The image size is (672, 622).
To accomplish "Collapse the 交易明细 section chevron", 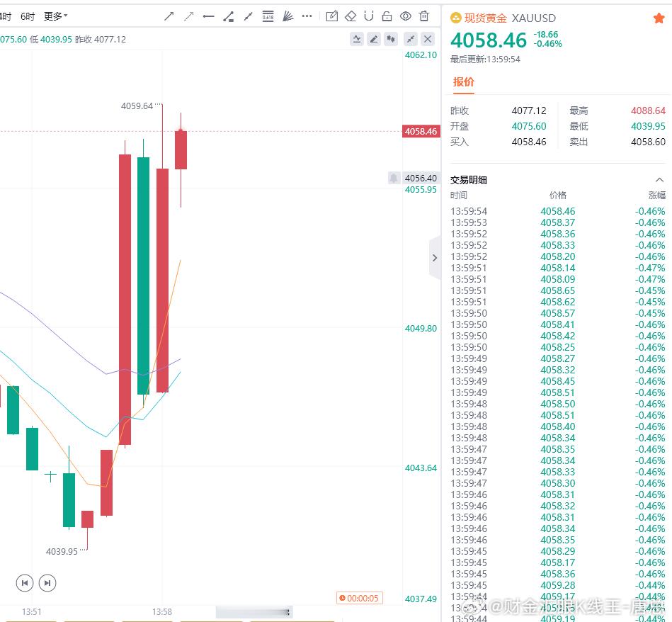I will (x=659, y=180).
